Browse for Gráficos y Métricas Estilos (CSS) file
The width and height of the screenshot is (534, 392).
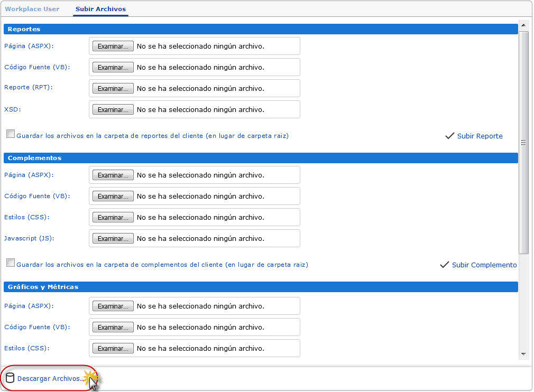coord(113,349)
